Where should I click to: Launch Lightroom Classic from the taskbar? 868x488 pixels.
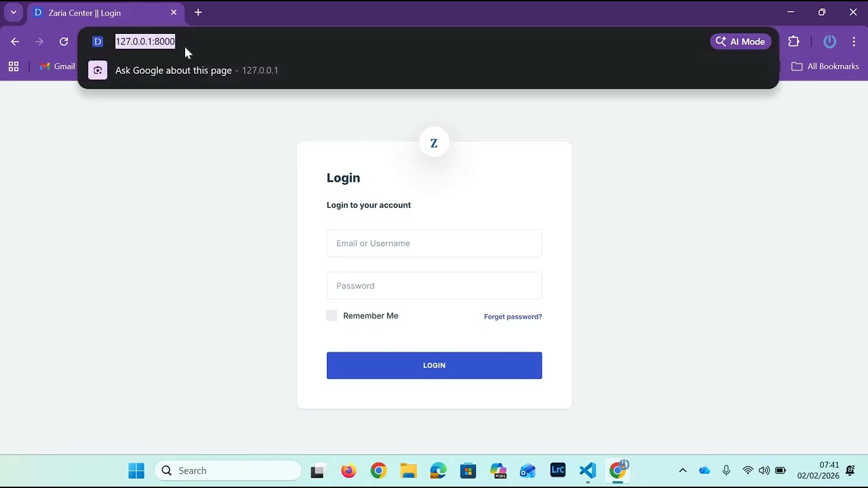tap(558, 470)
